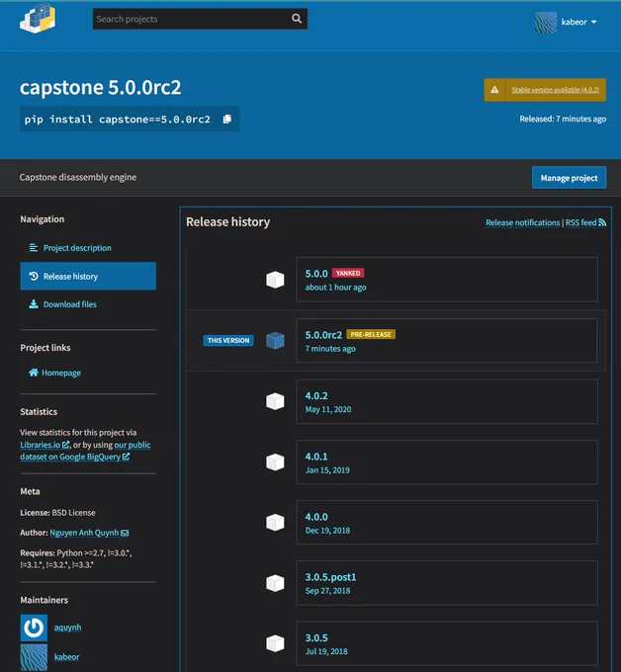The height and width of the screenshot is (672, 621).
Task: Open release 3.0.5 entry
Action: tap(447, 643)
